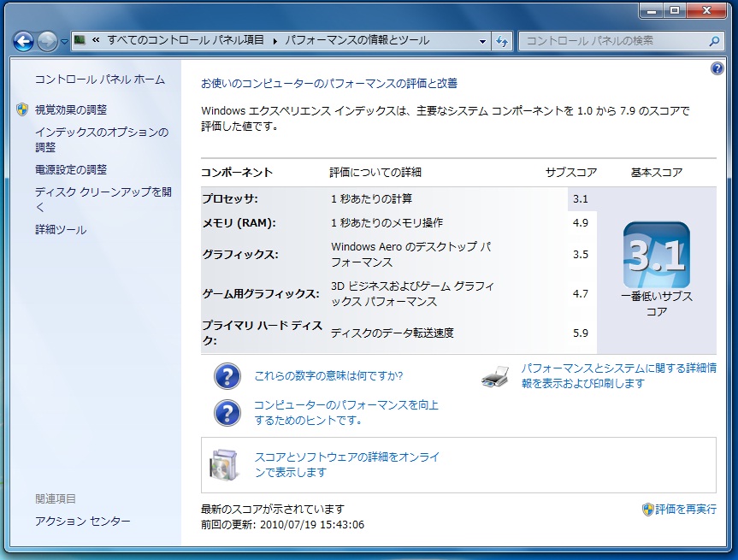Open 電源設定の調整 link

pyautogui.click(x=71, y=169)
